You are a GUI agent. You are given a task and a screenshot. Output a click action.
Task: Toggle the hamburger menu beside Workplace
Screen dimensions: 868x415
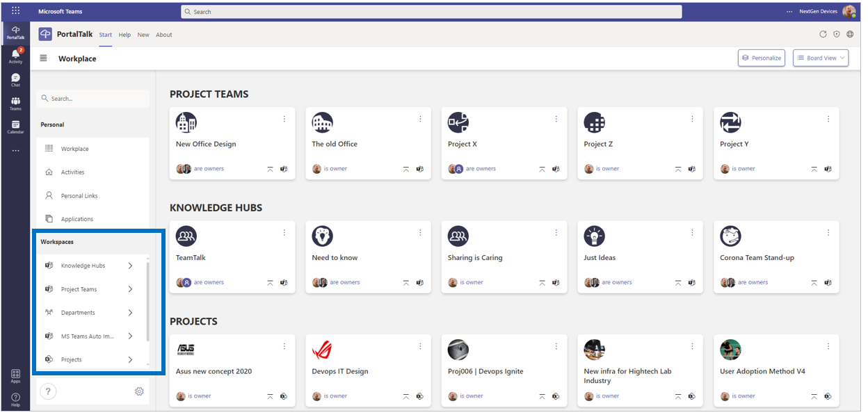click(44, 58)
